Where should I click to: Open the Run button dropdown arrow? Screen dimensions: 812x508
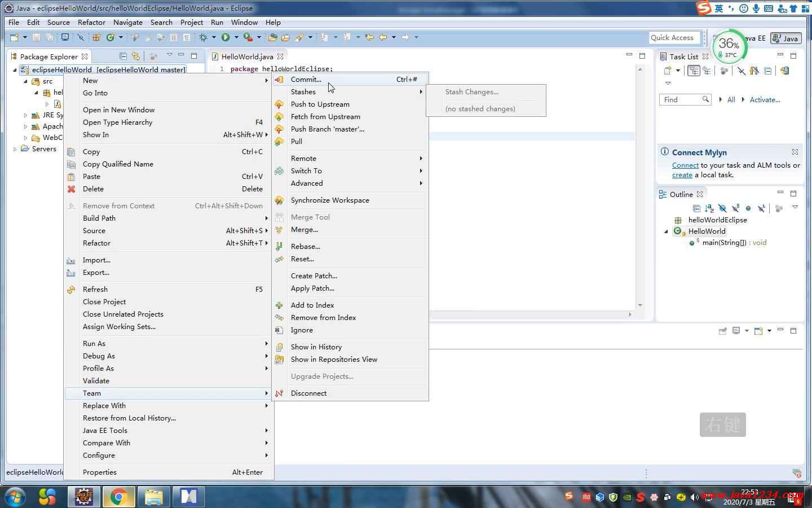click(236, 37)
